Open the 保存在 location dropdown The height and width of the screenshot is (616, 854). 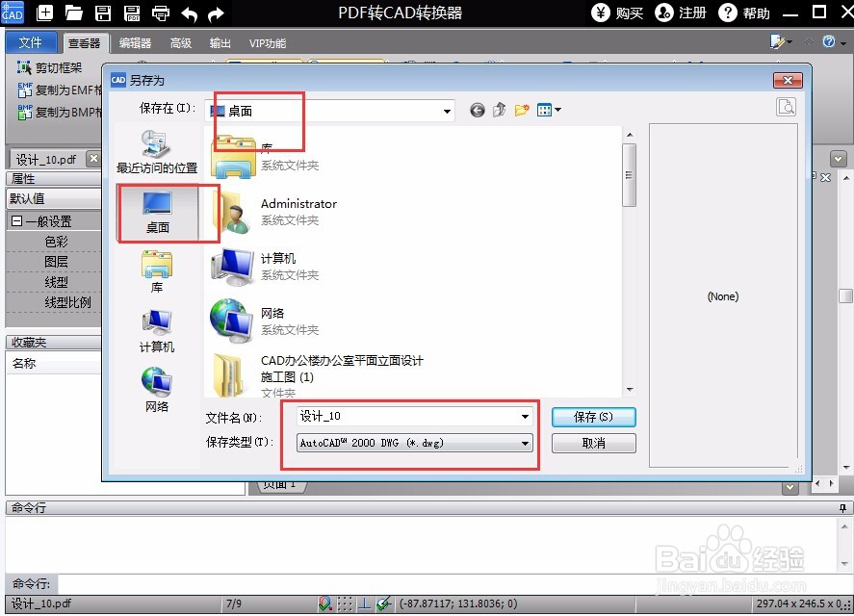(445, 110)
